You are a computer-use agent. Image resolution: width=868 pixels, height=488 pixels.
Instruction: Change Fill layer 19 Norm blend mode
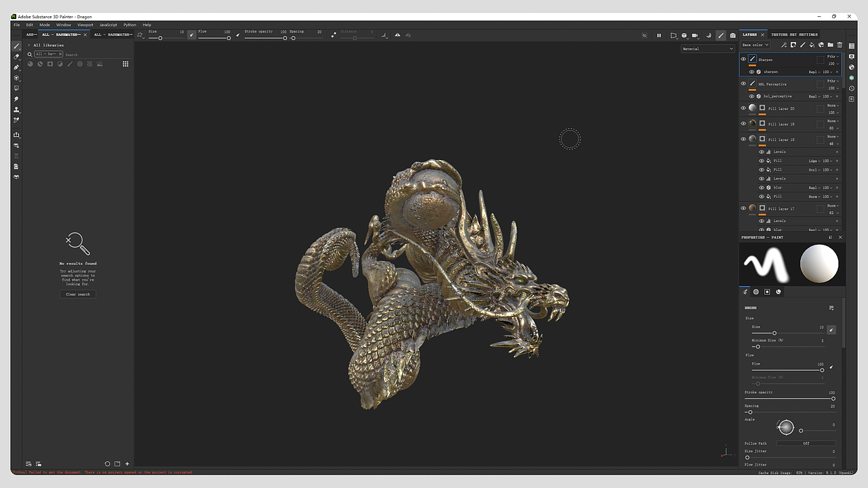[x=833, y=121]
